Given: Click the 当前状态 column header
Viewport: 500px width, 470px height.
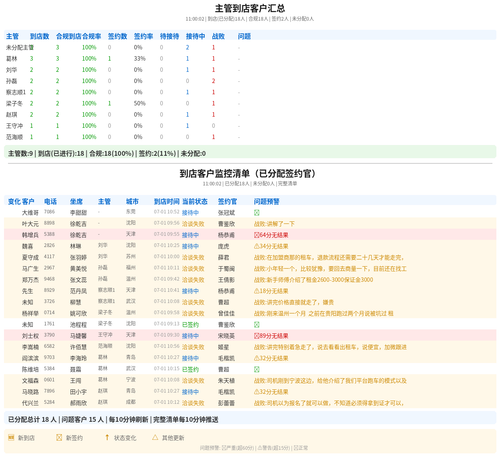Looking at the screenshot, I should tap(195, 201).
